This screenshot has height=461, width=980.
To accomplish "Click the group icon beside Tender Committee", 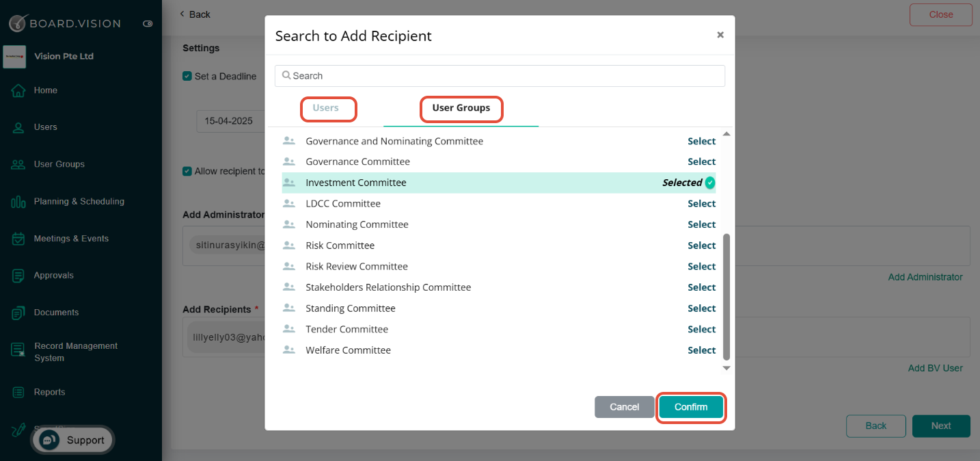I will pyautogui.click(x=289, y=330).
